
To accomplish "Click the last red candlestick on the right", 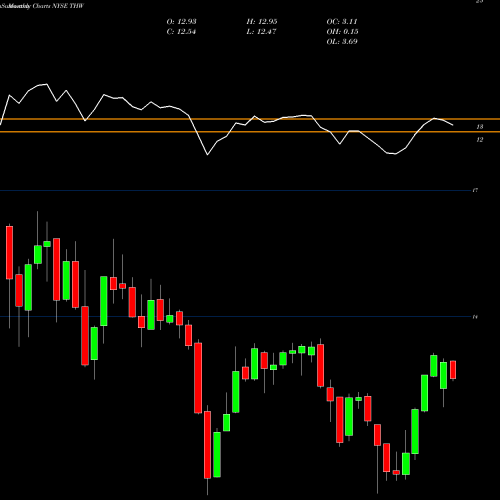I will click(453, 370).
